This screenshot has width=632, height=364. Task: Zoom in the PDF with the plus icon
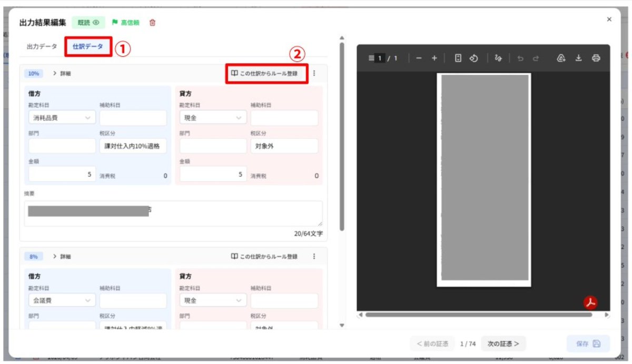pyautogui.click(x=434, y=58)
